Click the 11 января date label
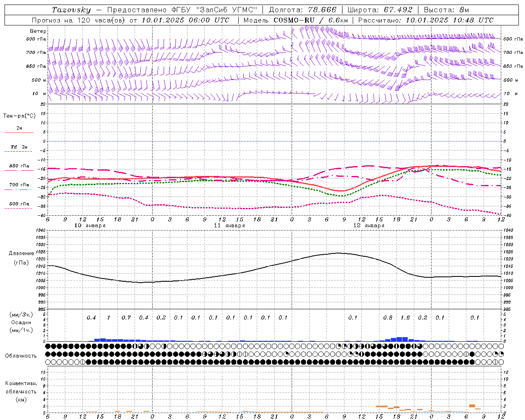The height and width of the screenshot is (420, 525). (229, 226)
